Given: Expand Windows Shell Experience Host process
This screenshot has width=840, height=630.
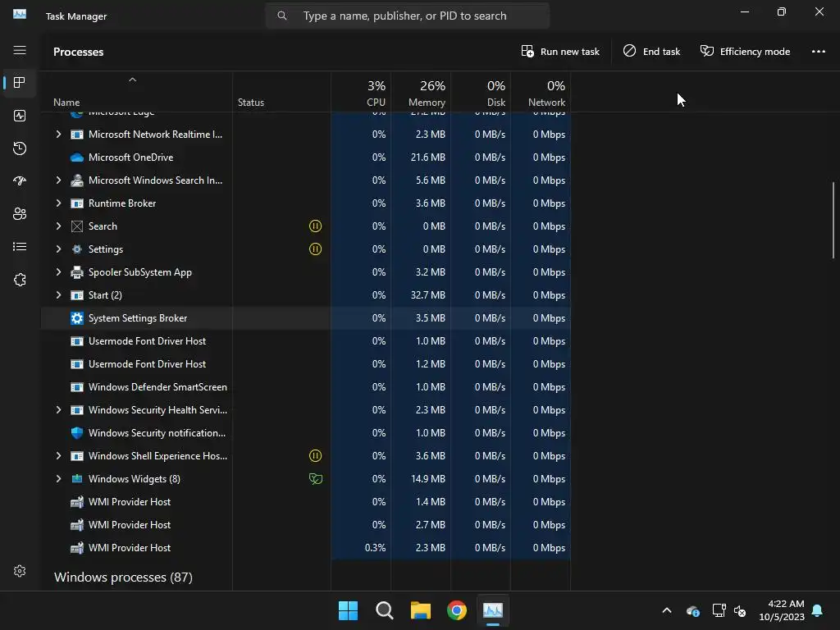Looking at the screenshot, I should tap(58, 456).
